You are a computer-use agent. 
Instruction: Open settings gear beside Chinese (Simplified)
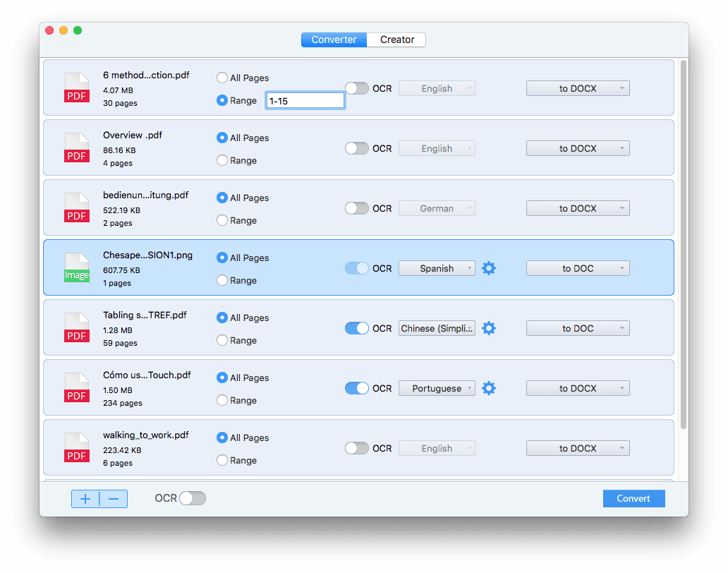click(489, 328)
